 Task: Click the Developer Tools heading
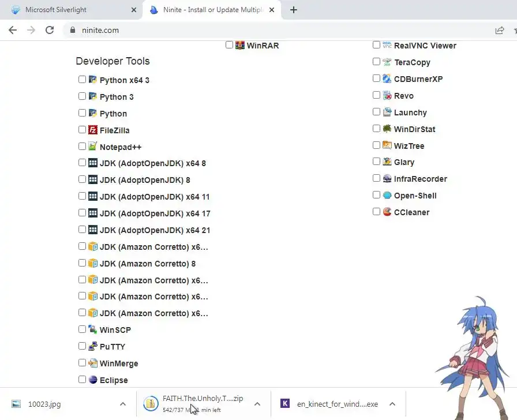113,61
